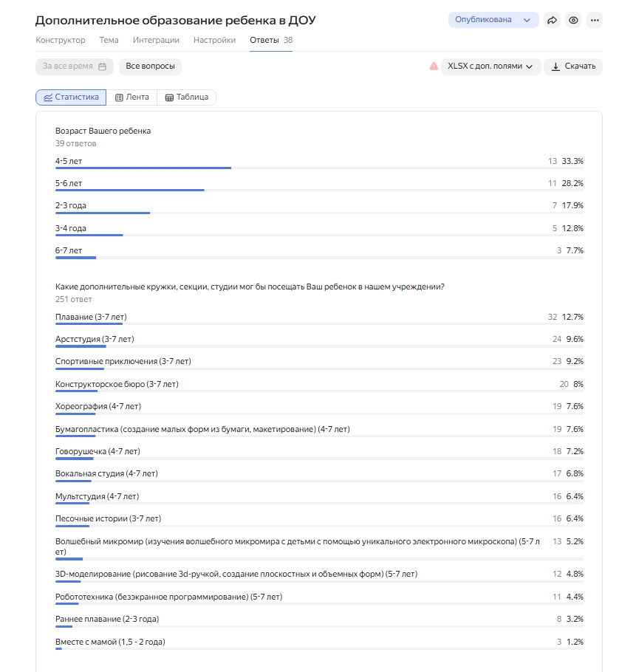This screenshot has width=636, height=672.
Task: Click the calendar icon in date filter
Action: pos(102,66)
